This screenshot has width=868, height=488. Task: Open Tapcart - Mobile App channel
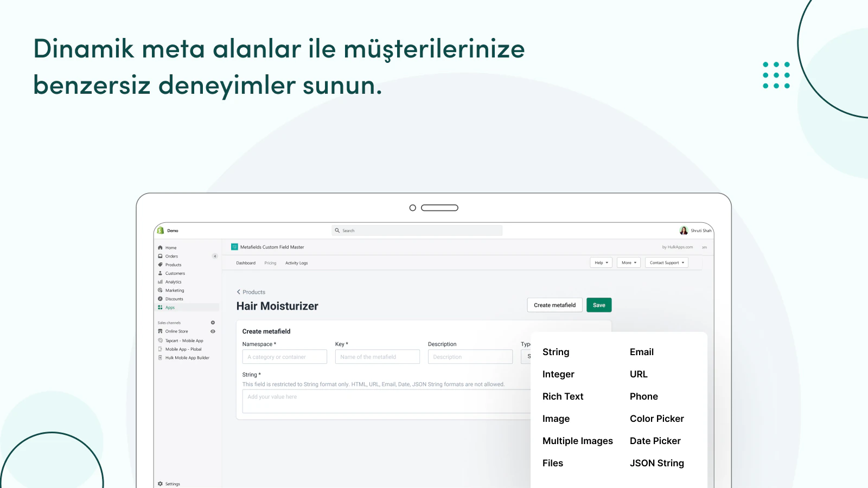[x=184, y=341]
